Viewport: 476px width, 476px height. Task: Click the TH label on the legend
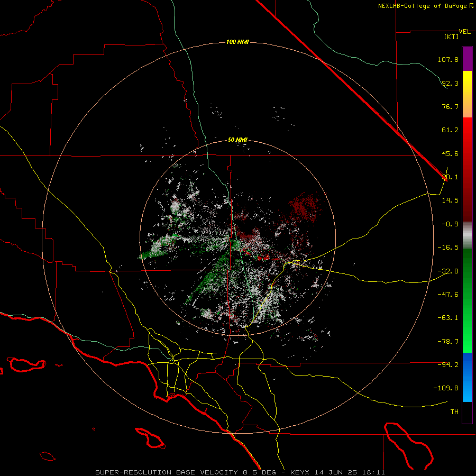pos(454,412)
